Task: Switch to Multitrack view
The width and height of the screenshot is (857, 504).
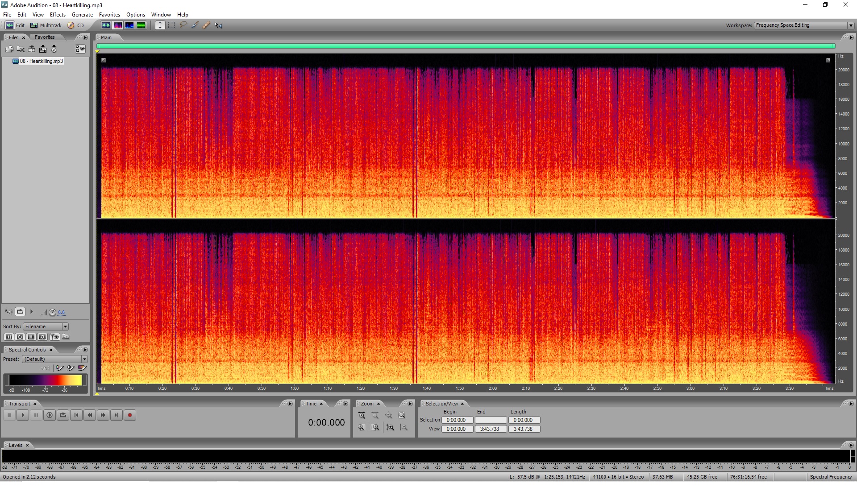Action: coord(46,25)
